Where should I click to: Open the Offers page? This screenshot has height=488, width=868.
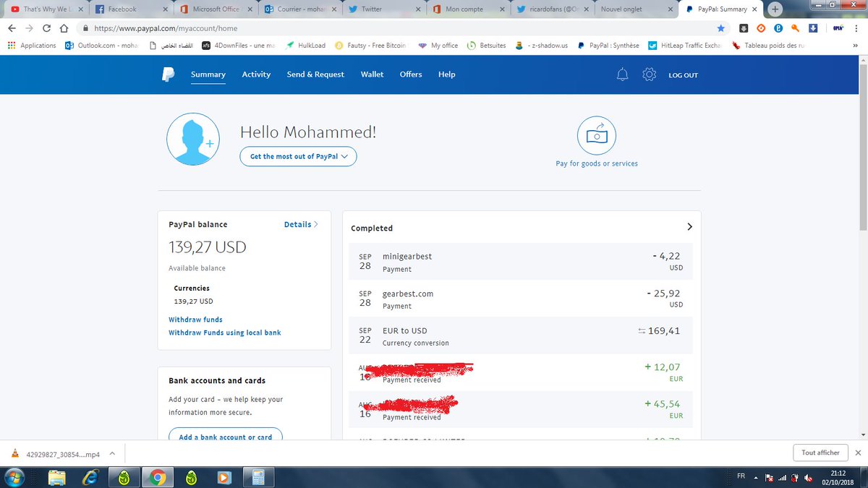pos(411,74)
